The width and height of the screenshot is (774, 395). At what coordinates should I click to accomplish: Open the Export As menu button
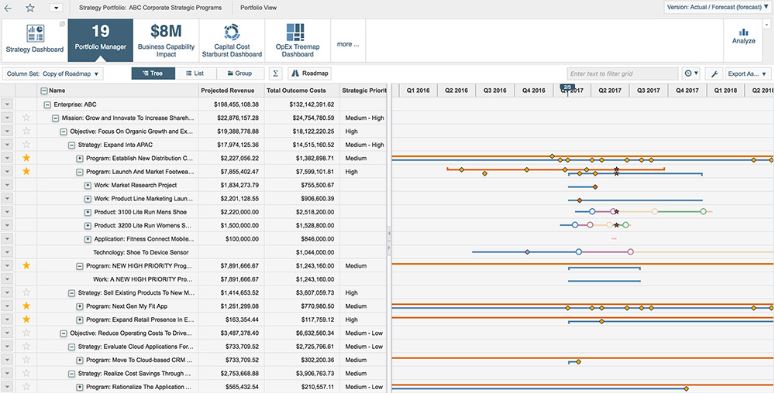748,74
